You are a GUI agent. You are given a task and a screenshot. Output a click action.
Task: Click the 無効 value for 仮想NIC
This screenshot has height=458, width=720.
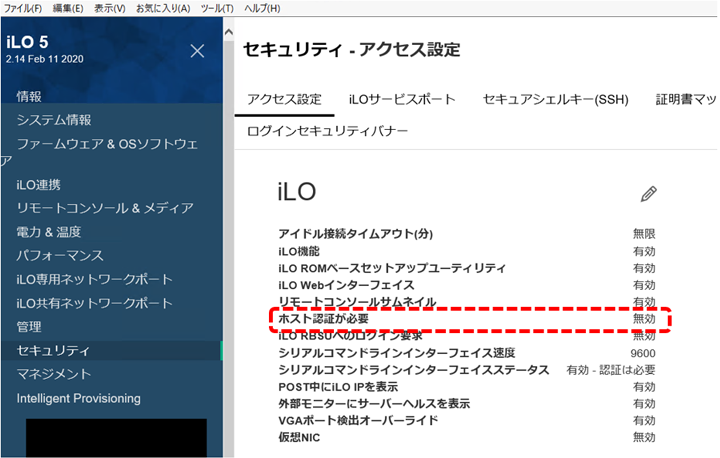coord(644,437)
